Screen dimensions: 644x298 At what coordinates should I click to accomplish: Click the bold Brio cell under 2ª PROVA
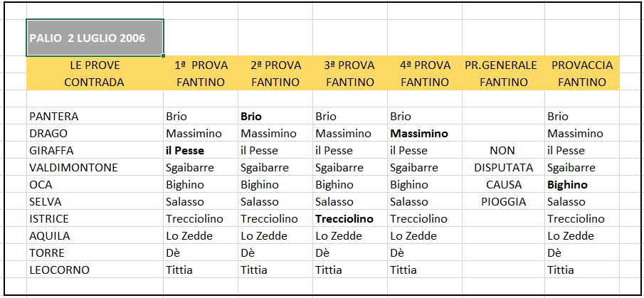[x=275, y=117]
